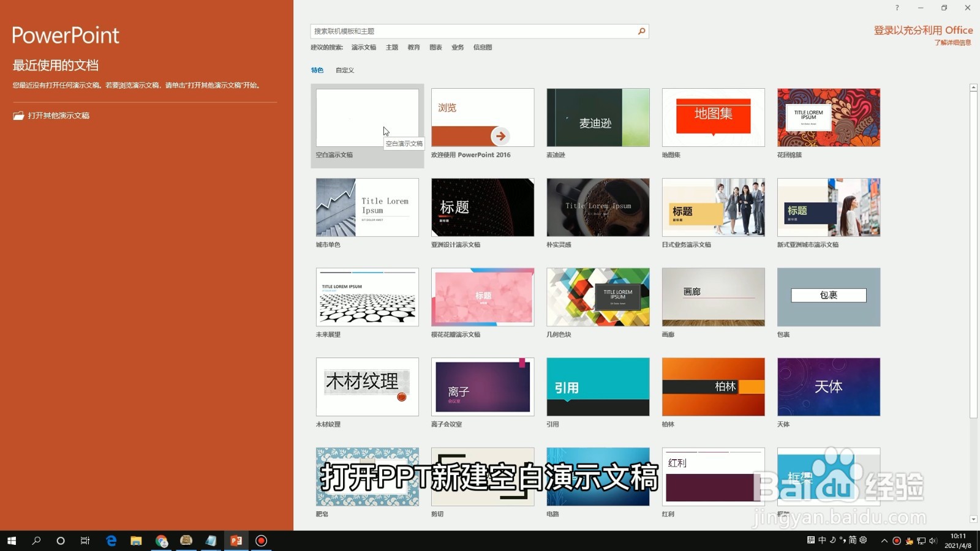Screen dimensions: 980x551
Task: Switch to the 特色 tab
Action: click(317, 70)
